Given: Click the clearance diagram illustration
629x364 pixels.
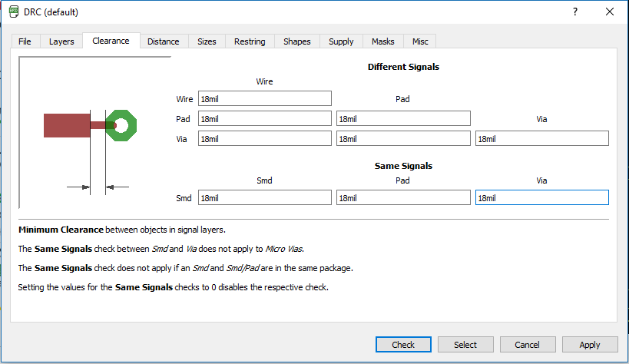Looking at the screenshot, I should (95, 133).
